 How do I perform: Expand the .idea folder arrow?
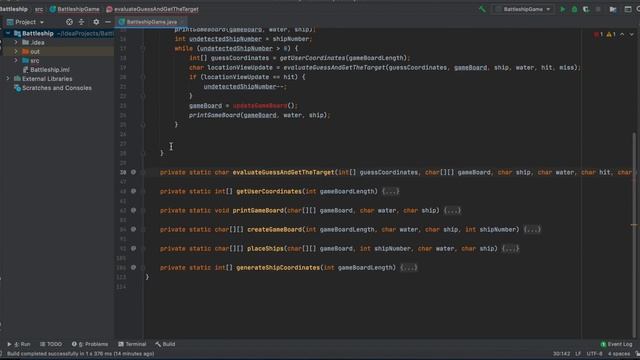(16, 42)
